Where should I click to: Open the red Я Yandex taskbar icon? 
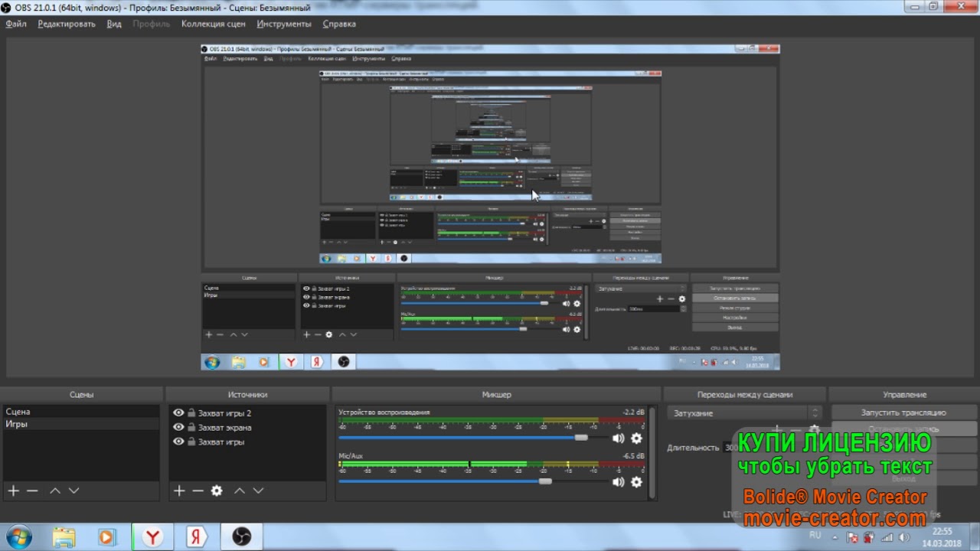198,537
